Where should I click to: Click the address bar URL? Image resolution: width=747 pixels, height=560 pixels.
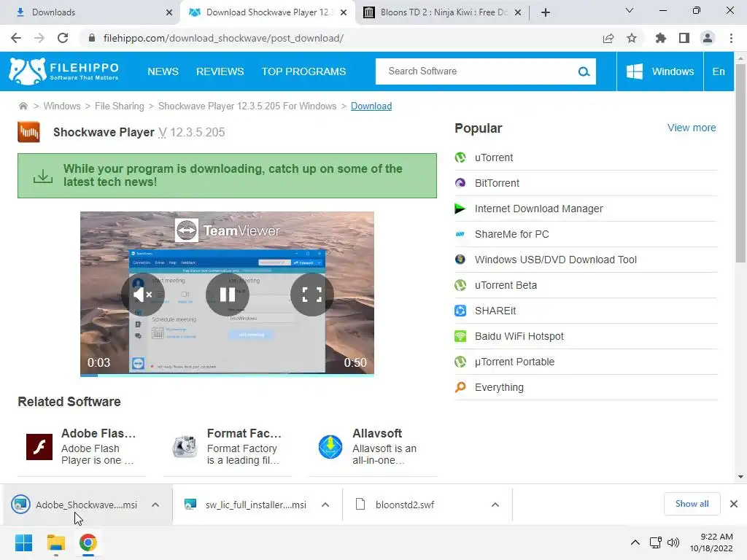(223, 38)
